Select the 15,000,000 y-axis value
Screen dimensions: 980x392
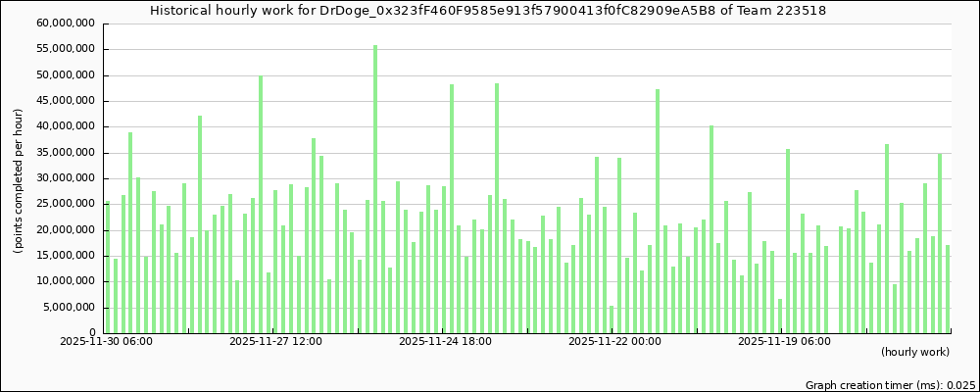click(x=63, y=256)
